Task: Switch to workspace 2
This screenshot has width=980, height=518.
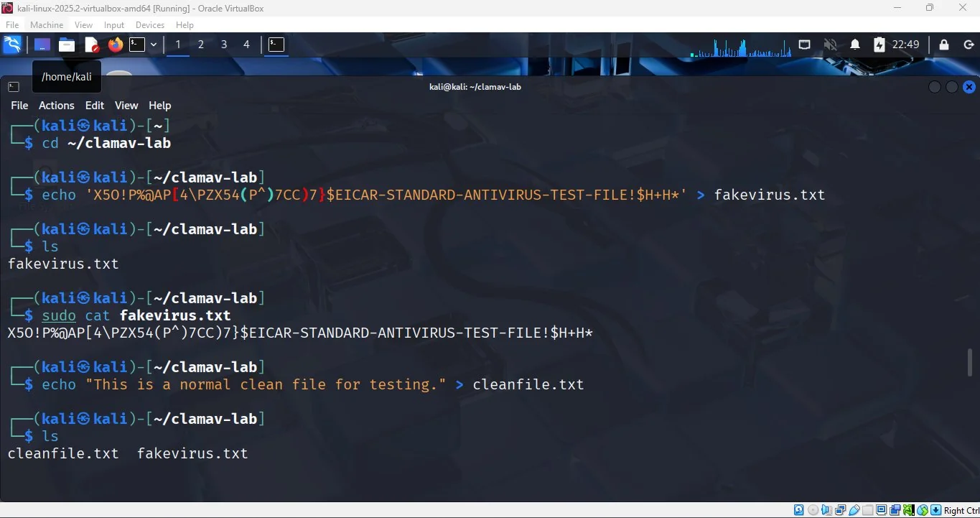Action: (x=201, y=45)
